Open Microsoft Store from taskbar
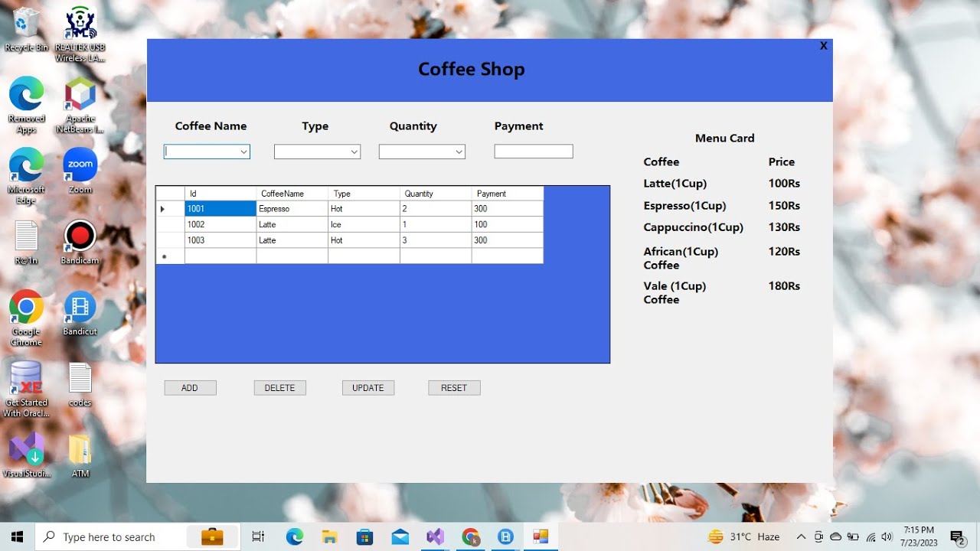The height and width of the screenshot is (551, 980). (x=364, y=536)
